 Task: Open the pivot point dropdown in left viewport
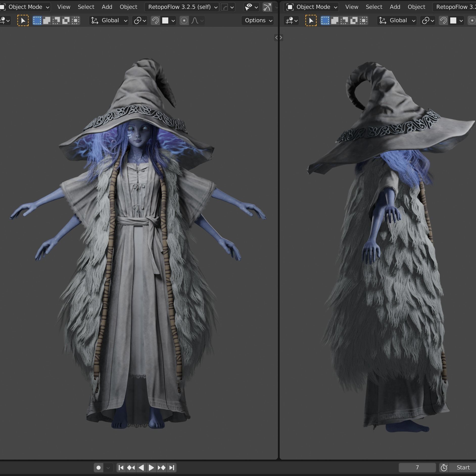(x=140, y=20)
